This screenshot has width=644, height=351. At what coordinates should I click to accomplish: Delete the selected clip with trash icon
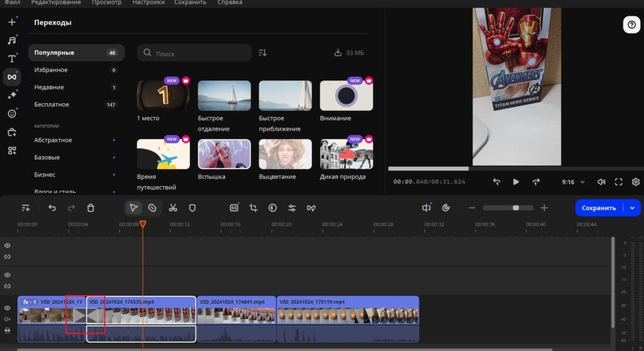[x=91, y=208]
